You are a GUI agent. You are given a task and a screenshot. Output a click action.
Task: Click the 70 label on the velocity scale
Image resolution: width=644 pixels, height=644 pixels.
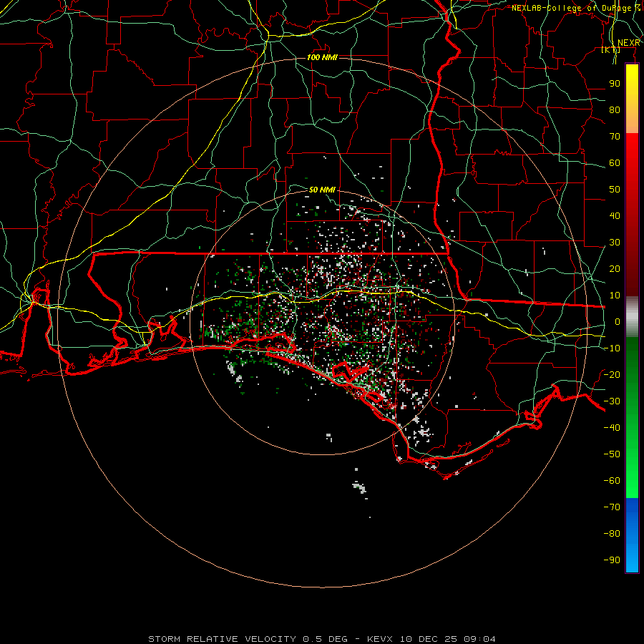pos(615,137)
